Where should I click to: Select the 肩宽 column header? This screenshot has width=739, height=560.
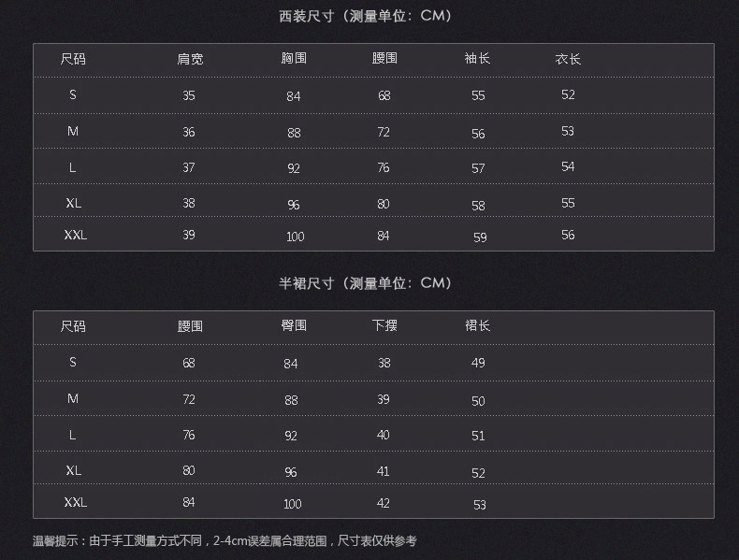coord(190,59)
